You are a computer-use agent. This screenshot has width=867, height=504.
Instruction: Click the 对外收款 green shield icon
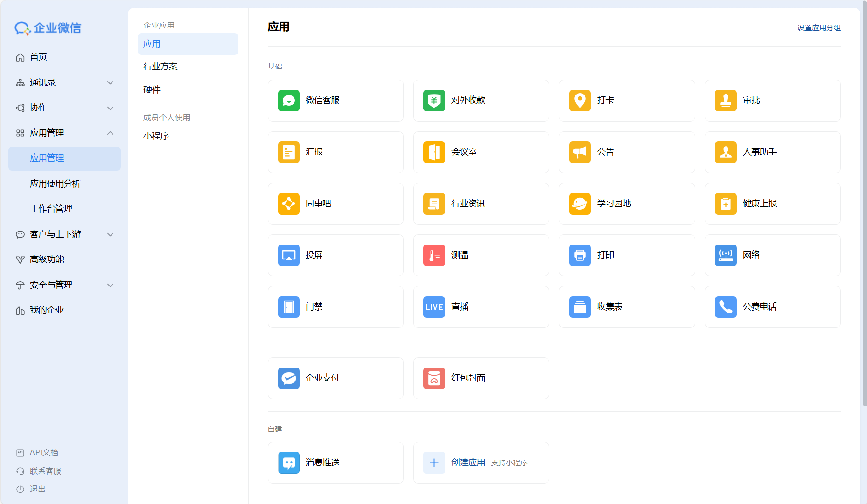point(434,100)
